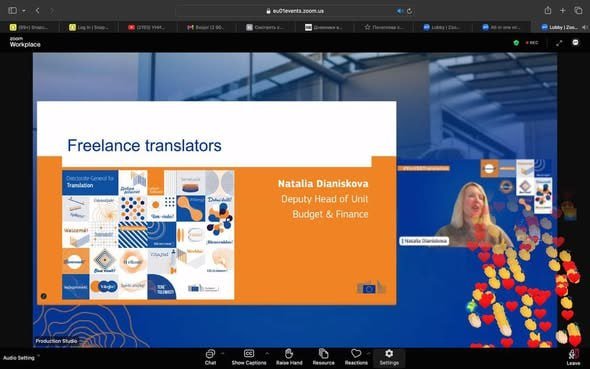This screenshot has width=590, height=369.
Task: Switch to the Log In Snapchat tab
Action: (x=89, y=27)
